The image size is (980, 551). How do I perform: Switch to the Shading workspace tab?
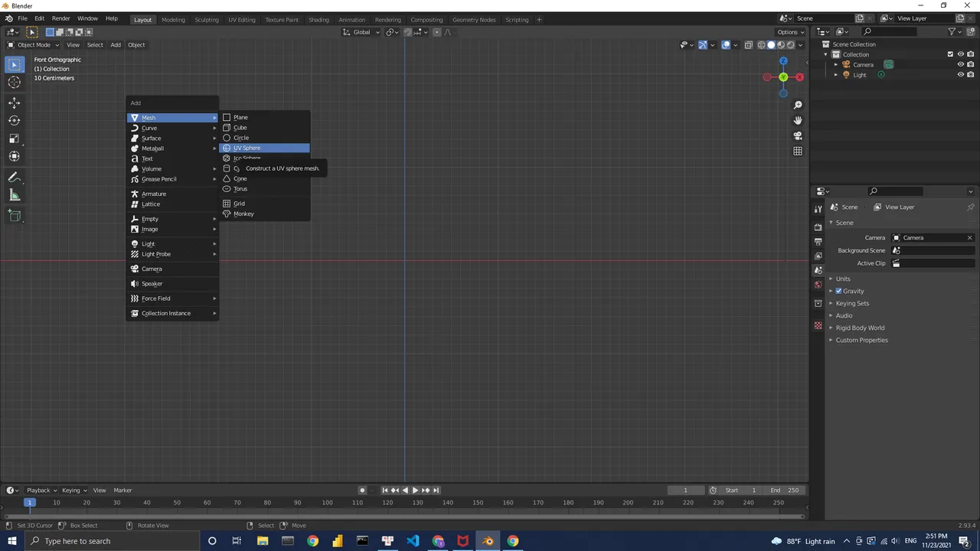click(x=318, y=19)
